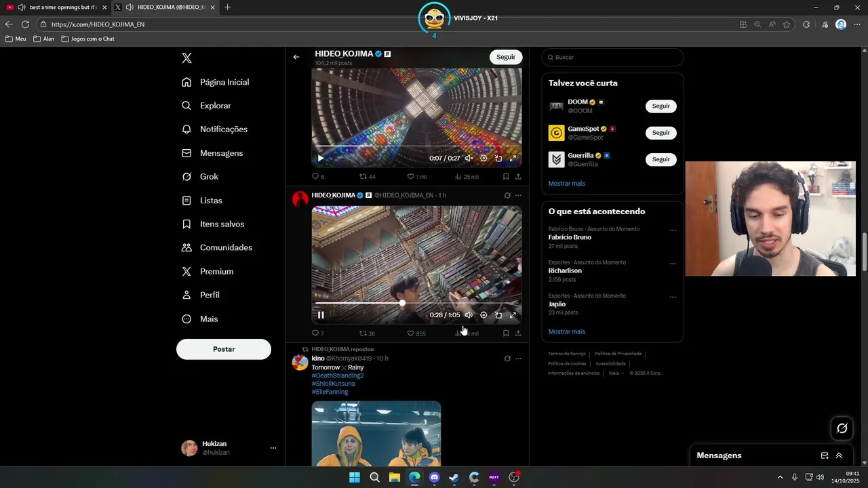Like the post with 855 likes
The width and height of the screenshot is (868, 488).
tap(416, 333)
